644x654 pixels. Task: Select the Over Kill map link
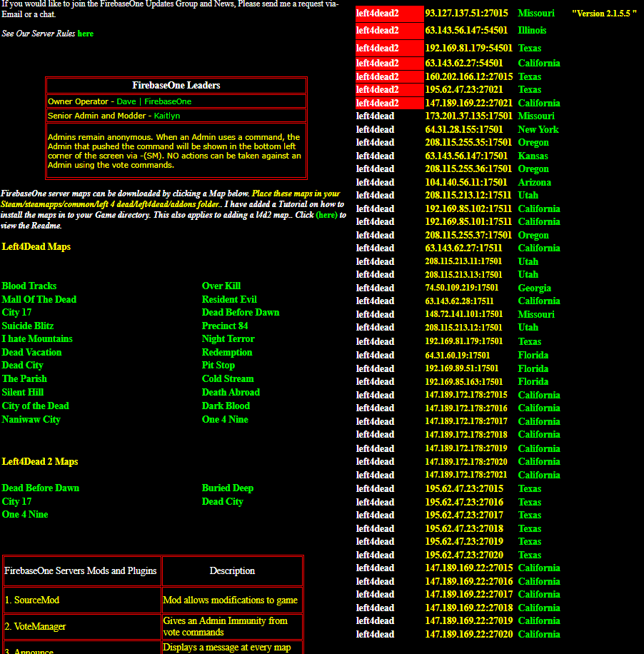pyautogui.click(x=221, y=286)
